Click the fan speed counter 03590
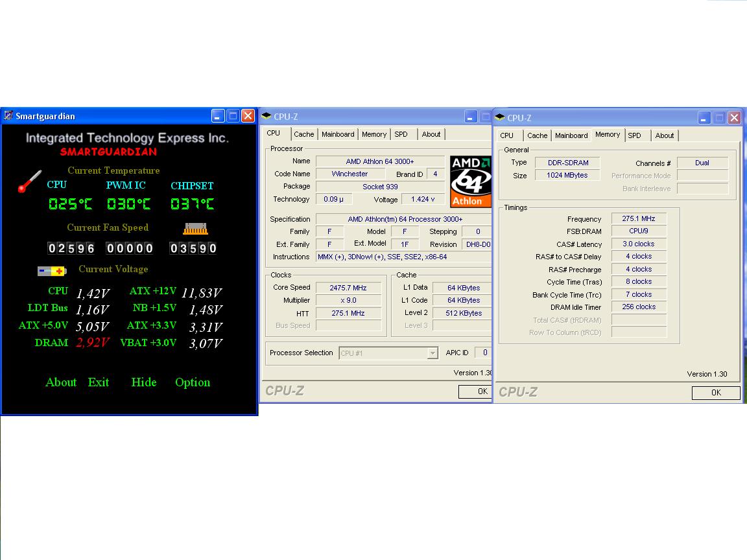The image size is (747, 560). 193,248
